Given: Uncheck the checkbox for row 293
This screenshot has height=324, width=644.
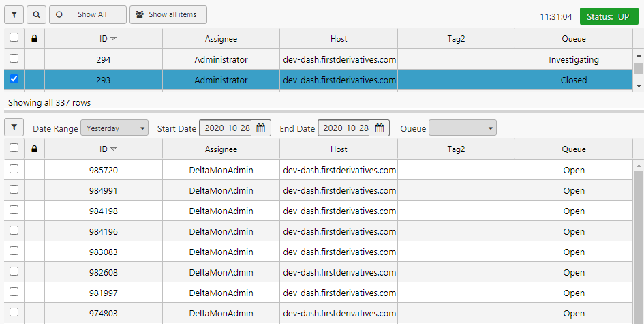Looking at the screenshot, I should click(x=14, y=79).
